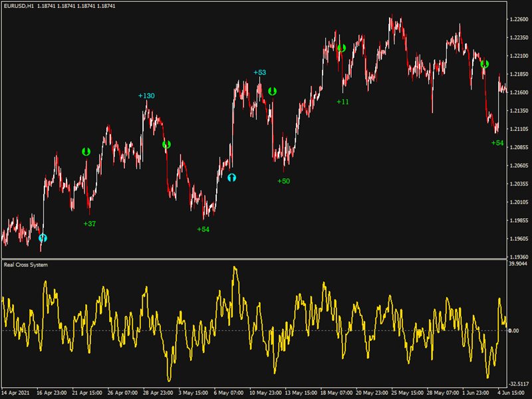This screenshot has width=532, height=399.
Task: Click the cyan buy arrow near 16 Apr
Action: [43, 237]
